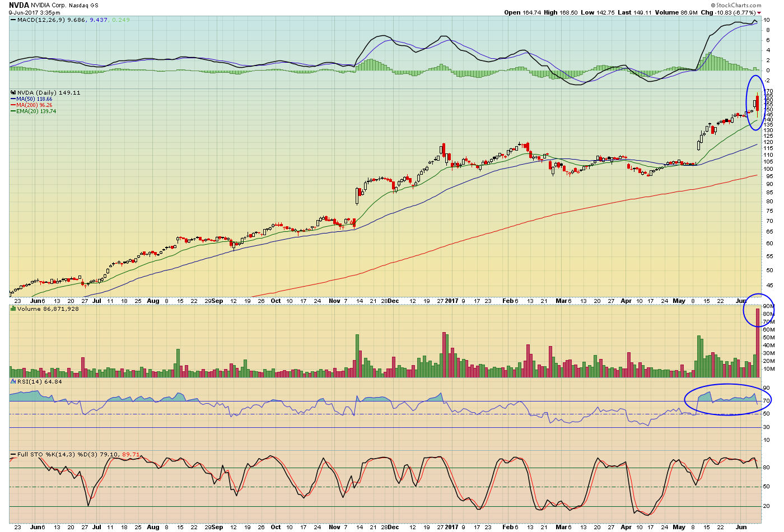Click the company name "NVIDIA Corp."
The width and height of the screenshot is (784, 532).
pos(48,6)
